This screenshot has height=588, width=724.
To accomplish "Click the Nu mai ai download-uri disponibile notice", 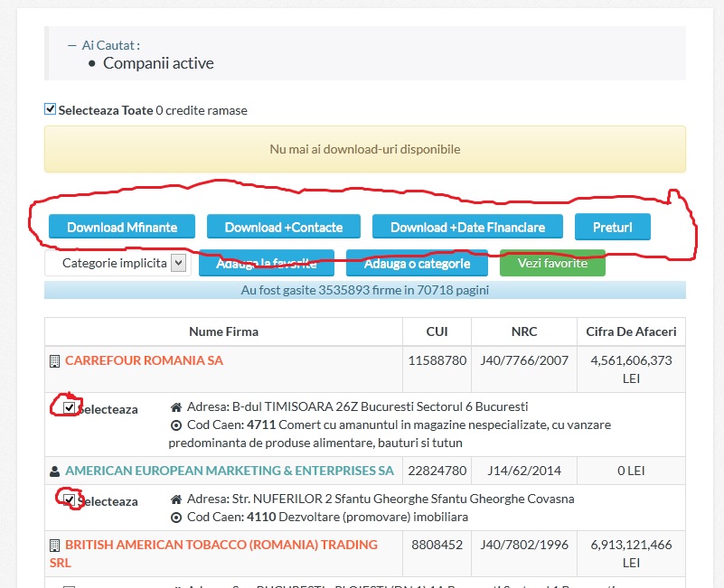I will pos(365,149).
